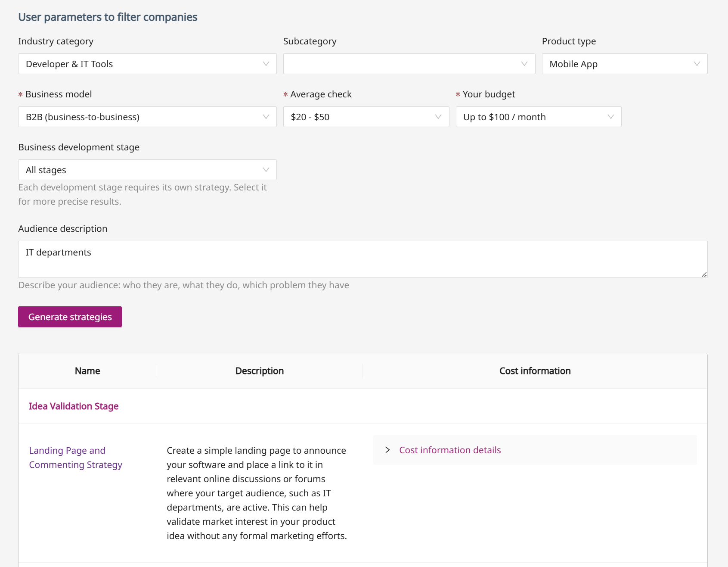The image size is (728, 567).
Task: Click the arrow icon in Industry category dropdown
Action: (x=266, y=64)
